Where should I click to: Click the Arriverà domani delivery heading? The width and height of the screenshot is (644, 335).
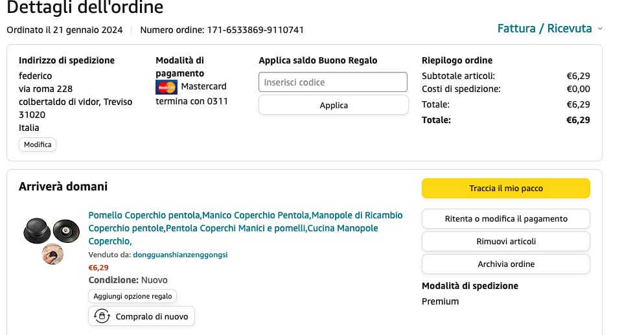tap(63, 187)
